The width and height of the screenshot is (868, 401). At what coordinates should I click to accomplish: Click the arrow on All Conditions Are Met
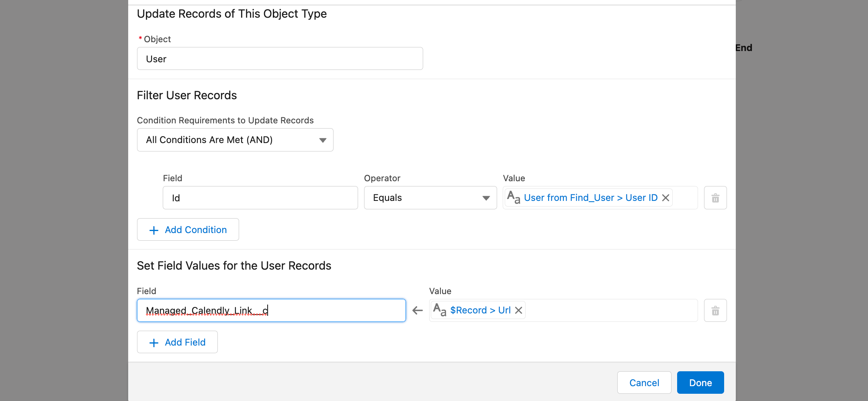(x=322, y=140)
